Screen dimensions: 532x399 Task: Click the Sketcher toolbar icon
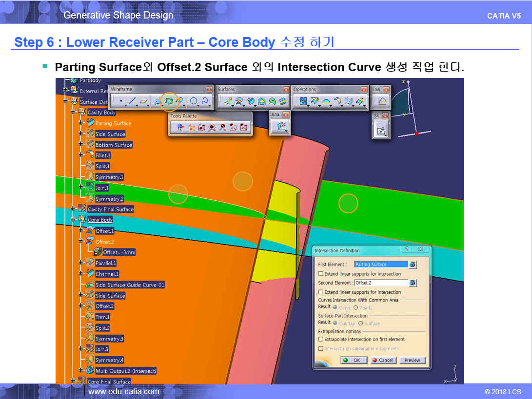click(x=381, y=130)
